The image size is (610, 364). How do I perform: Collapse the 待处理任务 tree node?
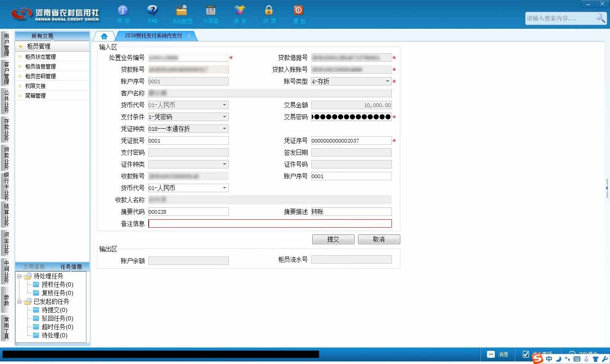coord(19,276)
